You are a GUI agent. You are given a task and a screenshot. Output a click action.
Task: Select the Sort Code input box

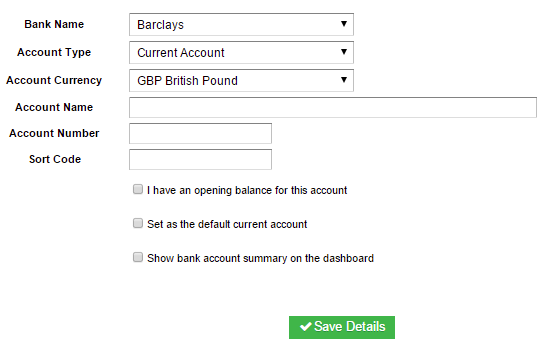click(200, 159)
